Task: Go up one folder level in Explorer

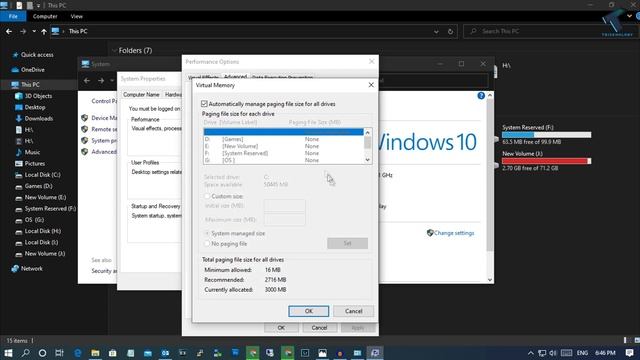Action: [x=44, y=31]
